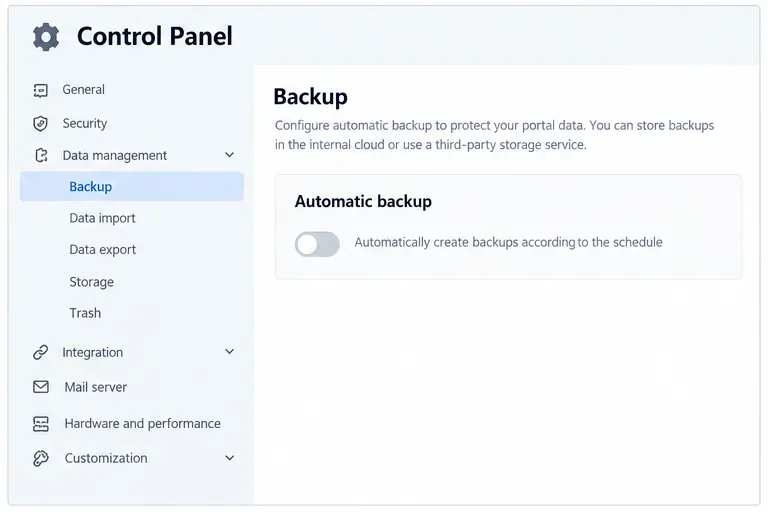Screen dimensions: 768x512
Task: Open the Mail server settings
Action: pyautogui.click(x=96, y=387)
